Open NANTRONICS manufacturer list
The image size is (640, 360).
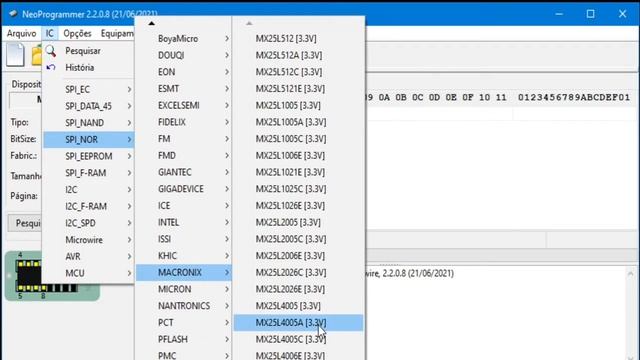(x=184, y=306)
